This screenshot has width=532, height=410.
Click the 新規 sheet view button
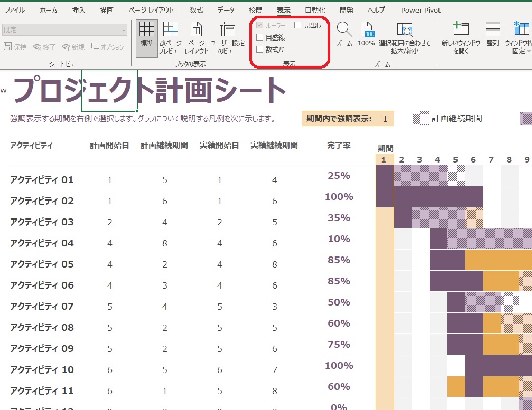73,47
